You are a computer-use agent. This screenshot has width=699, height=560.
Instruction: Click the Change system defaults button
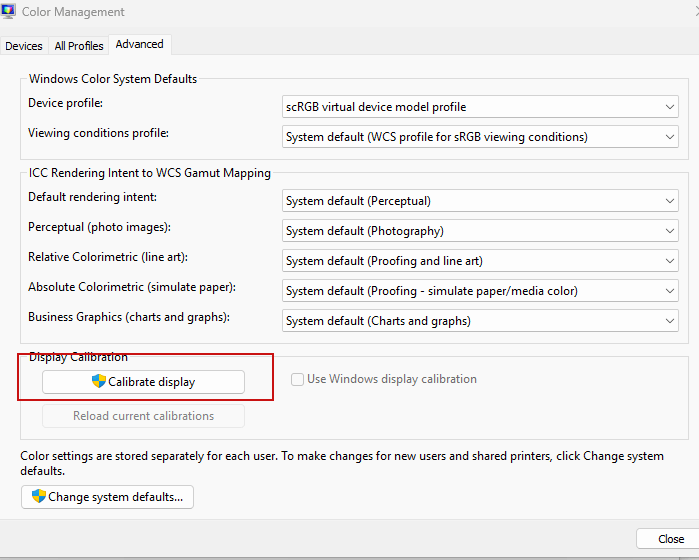coord(107,497)
